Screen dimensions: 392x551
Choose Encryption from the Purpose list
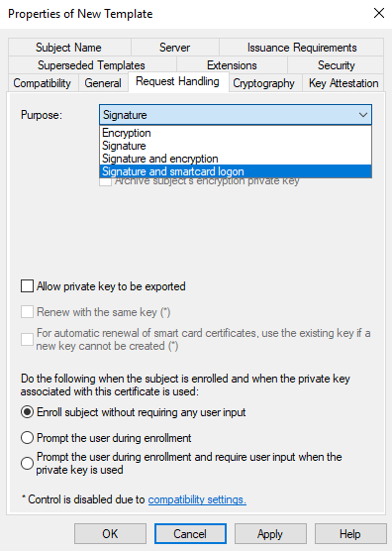pyautogui.click(x=236, y=133)
